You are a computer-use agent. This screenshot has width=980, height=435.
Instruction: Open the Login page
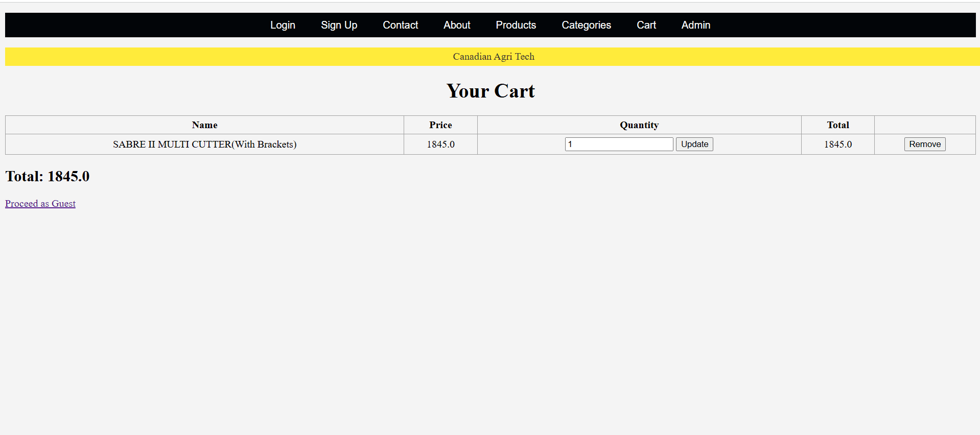pyautogui.click(x=283, y=25)
